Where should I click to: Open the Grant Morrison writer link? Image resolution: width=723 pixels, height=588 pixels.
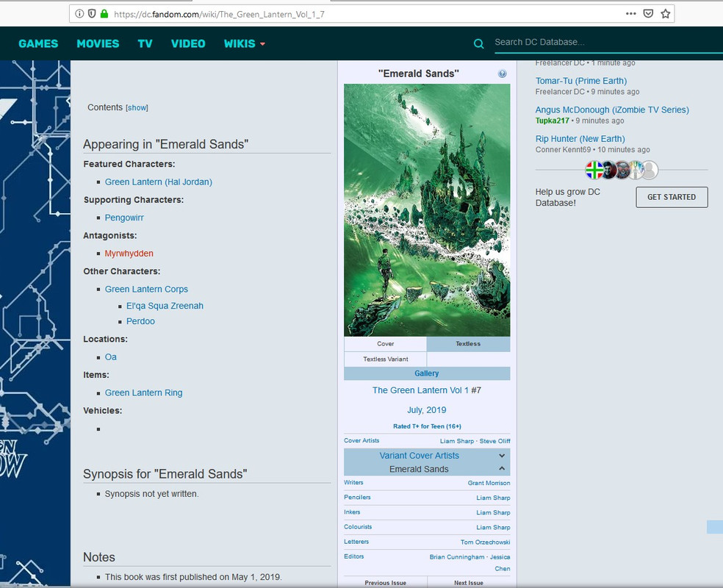489,483
